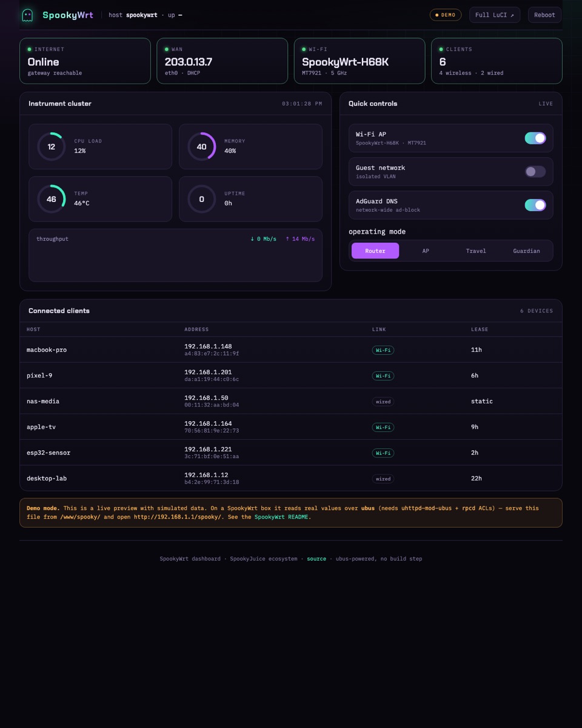Click the uptime gauge ring showing 0

tap(201, 199)
